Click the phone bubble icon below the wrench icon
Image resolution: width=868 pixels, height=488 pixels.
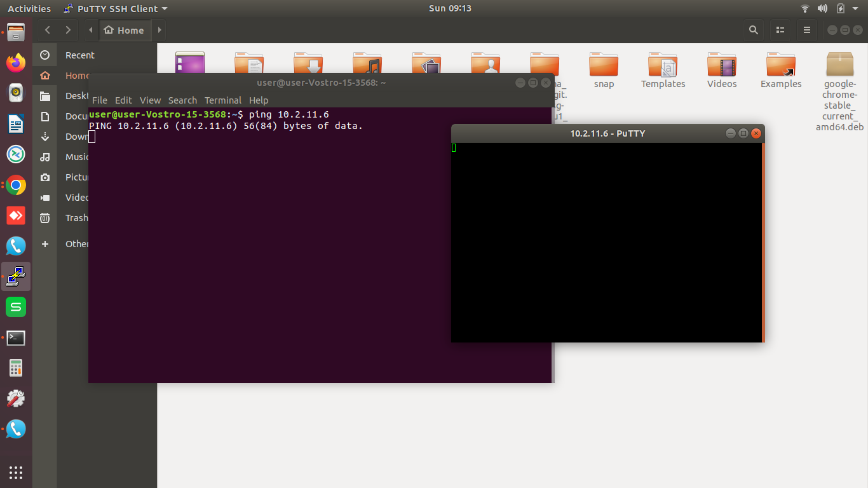[x=16, y=429]
